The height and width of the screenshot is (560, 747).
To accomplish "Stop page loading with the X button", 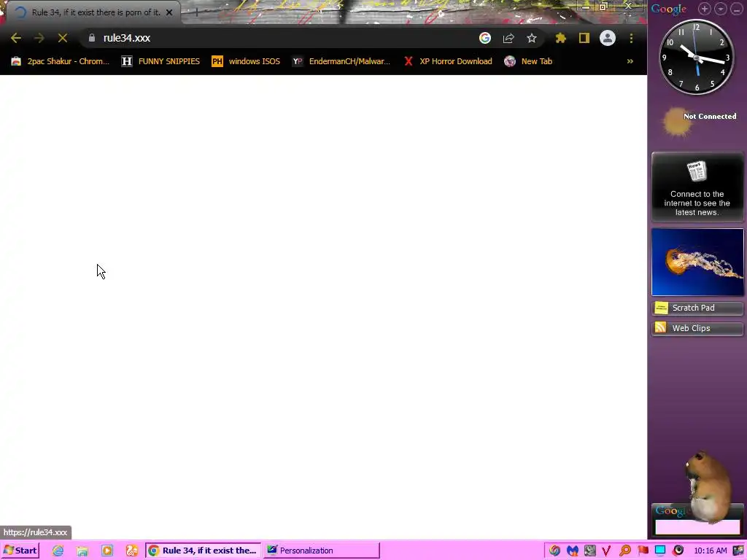I will point(63,38).
